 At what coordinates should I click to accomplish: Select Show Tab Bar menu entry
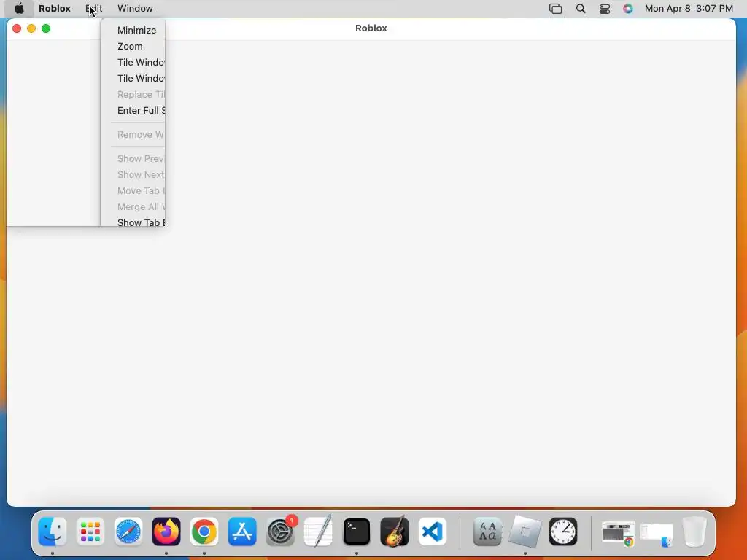pos(141,222)
